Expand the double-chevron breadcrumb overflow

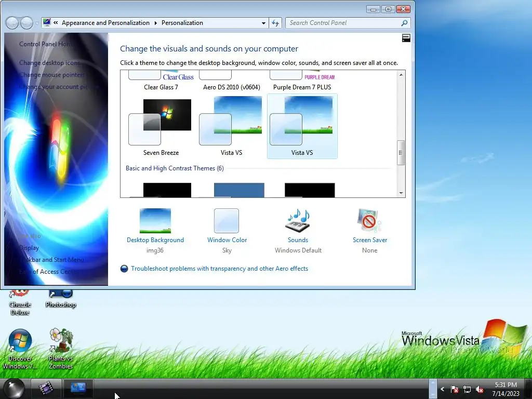tap(56, 23)
